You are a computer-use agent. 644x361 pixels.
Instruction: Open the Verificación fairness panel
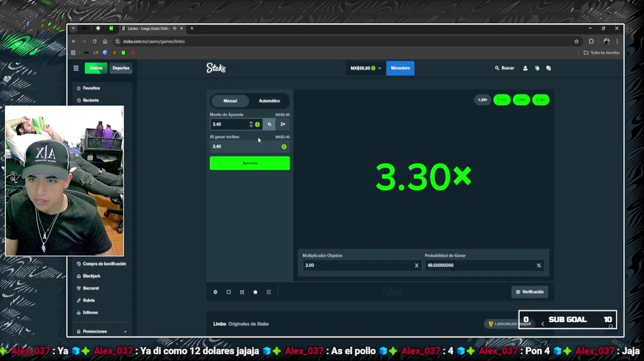(530, 292)
